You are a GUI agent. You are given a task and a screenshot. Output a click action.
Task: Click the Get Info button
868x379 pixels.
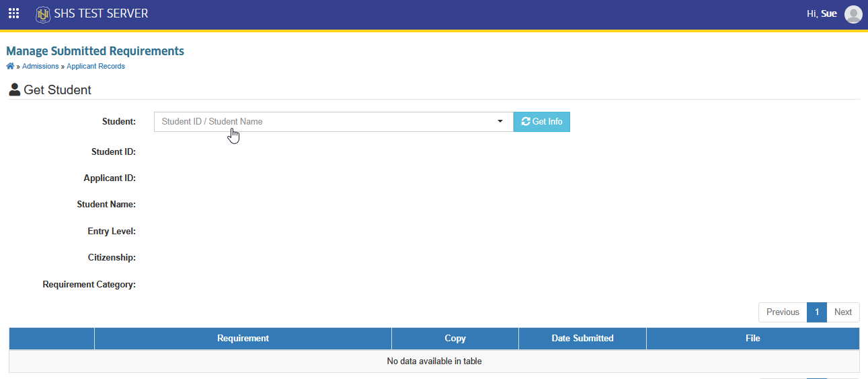(x=542, y=122)
